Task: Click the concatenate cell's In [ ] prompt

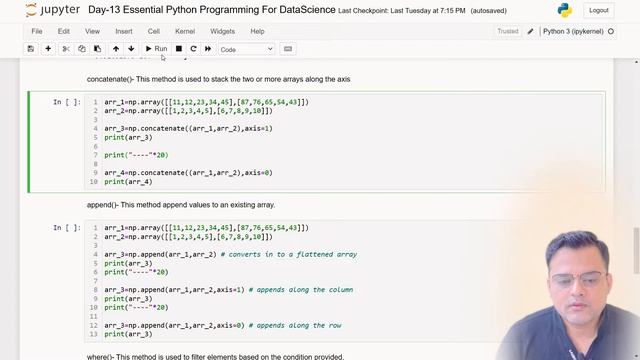Action: [x=67, y=102]
